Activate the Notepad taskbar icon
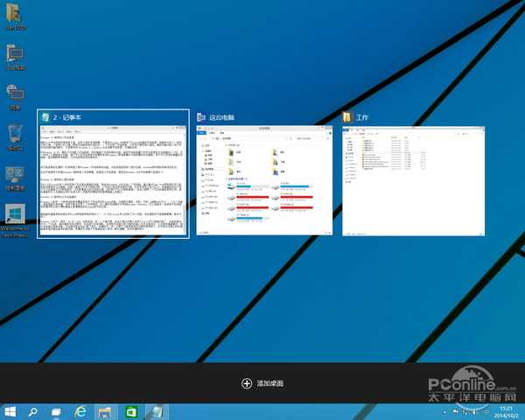This screenshot has height=420, width=525. (156, 411)
